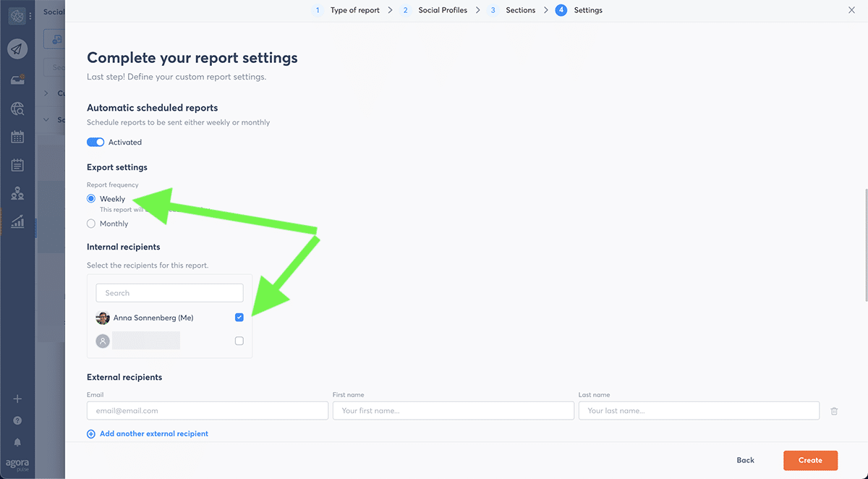Open the inbox icon in sidebar
Image resolution: width=868 pixels, height=479 pixels.
(17, 80)
